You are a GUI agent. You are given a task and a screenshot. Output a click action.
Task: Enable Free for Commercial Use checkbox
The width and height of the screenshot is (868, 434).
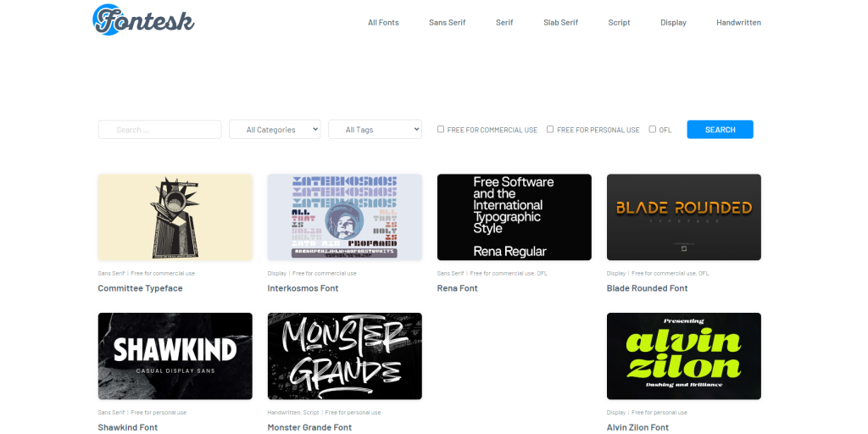(x=441, y=129)
